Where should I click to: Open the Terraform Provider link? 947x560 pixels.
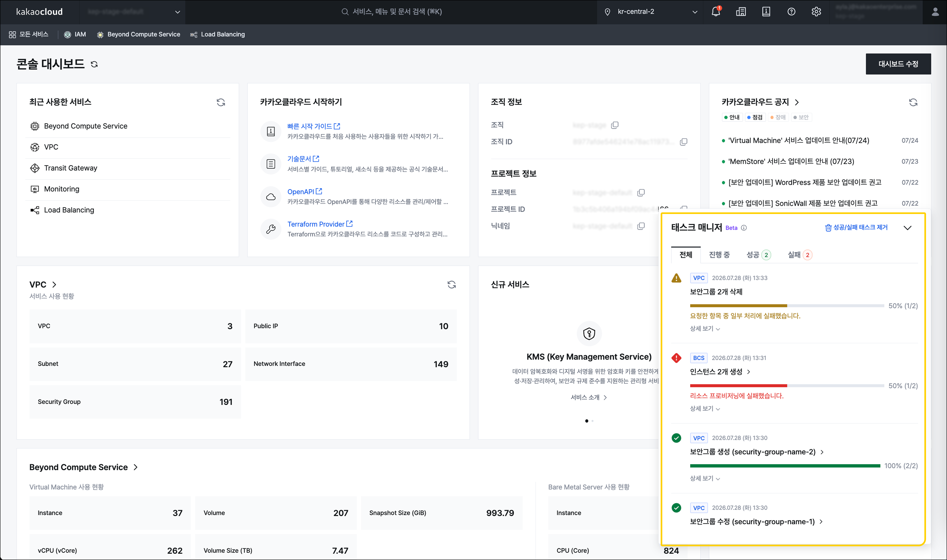coord(320,224)
